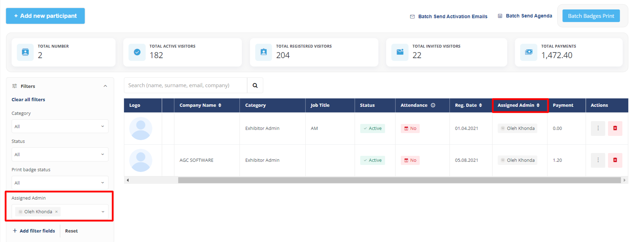Click Clear all filters link

point(28,99)
